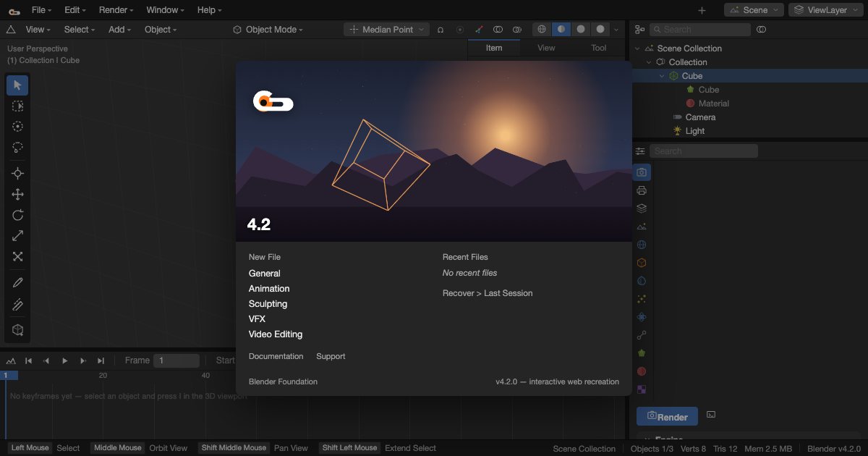
Task: Switch to Material Preview shading
Action: click(x=581, y=30)
